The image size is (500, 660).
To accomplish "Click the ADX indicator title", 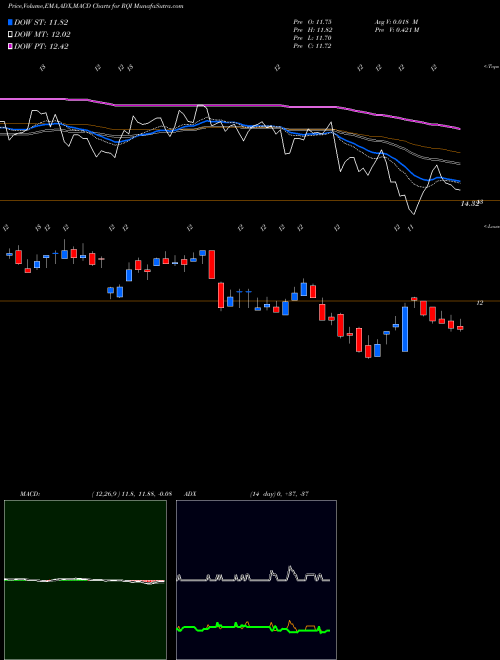I will coord(190,494).
